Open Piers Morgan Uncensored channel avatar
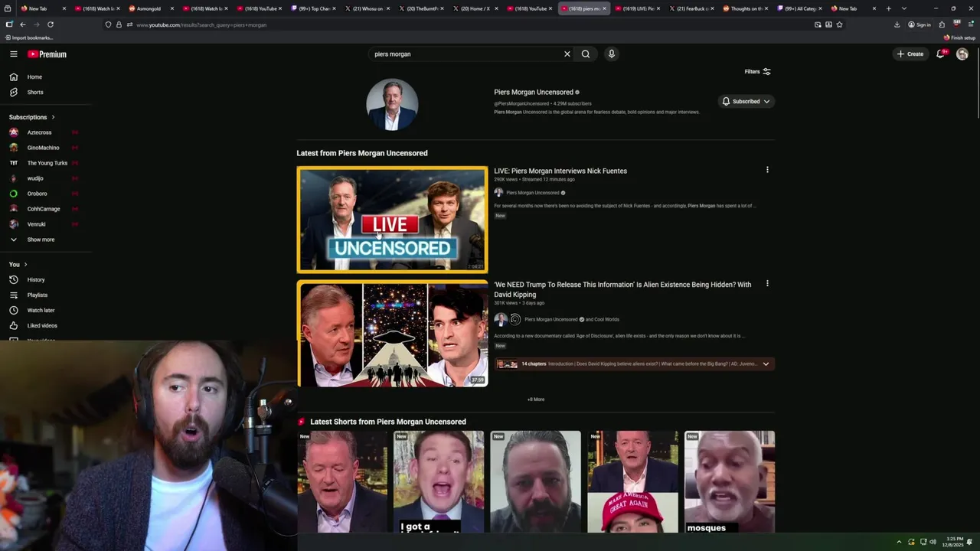 [392, 105]
